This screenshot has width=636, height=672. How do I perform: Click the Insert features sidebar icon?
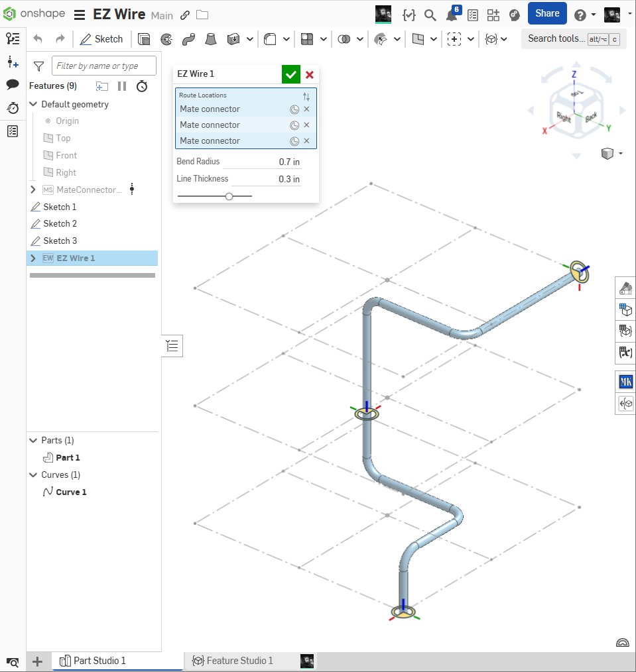13,62
